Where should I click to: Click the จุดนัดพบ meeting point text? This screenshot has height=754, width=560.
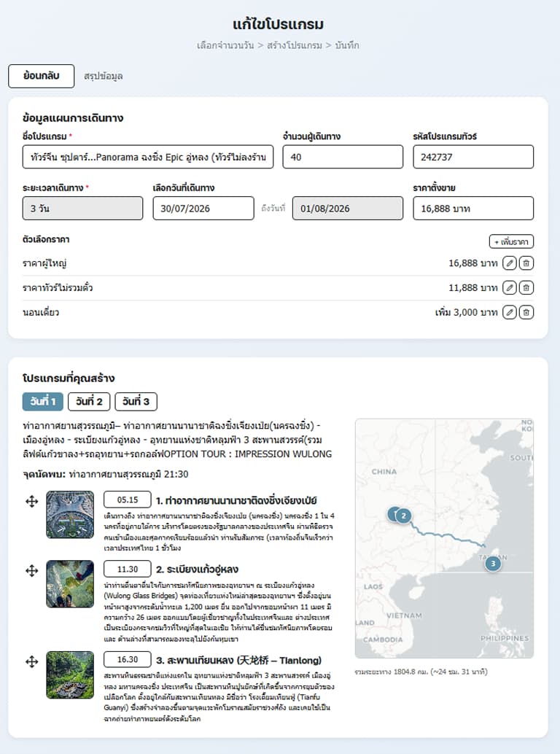[x=105, y=474]
